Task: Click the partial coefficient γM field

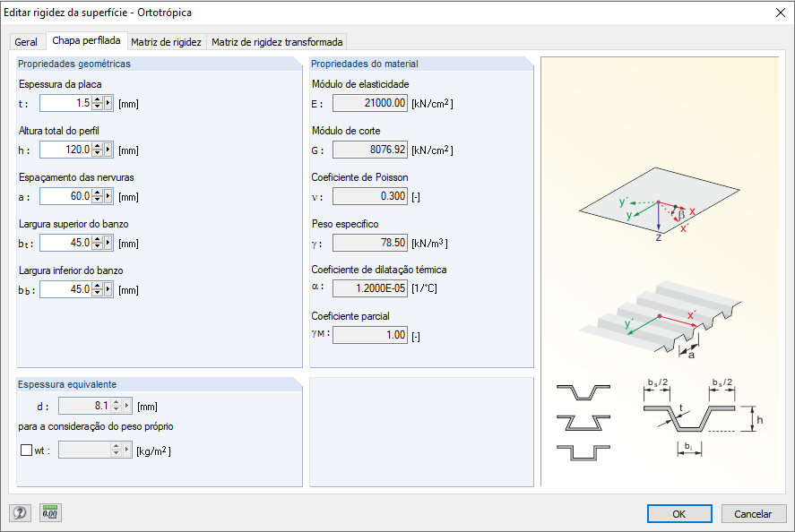Action: coord(370,335)
